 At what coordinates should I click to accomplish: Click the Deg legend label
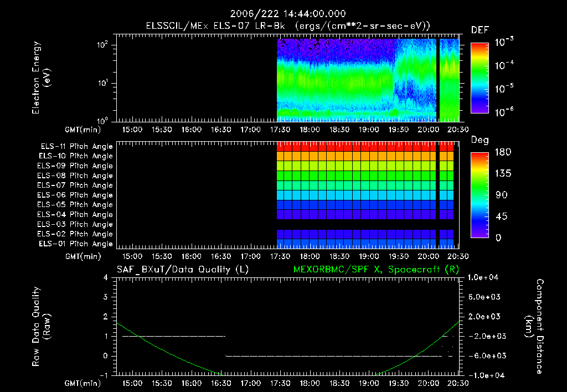480,140
